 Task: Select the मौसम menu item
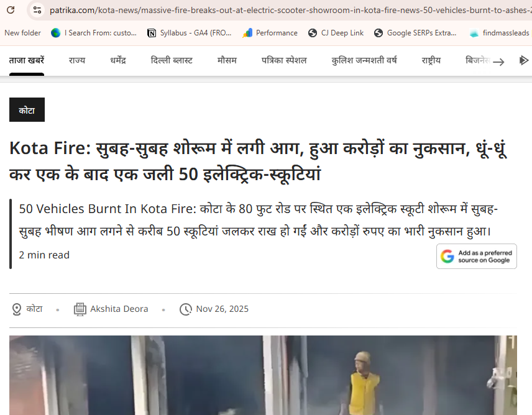[x=227, y=61]
